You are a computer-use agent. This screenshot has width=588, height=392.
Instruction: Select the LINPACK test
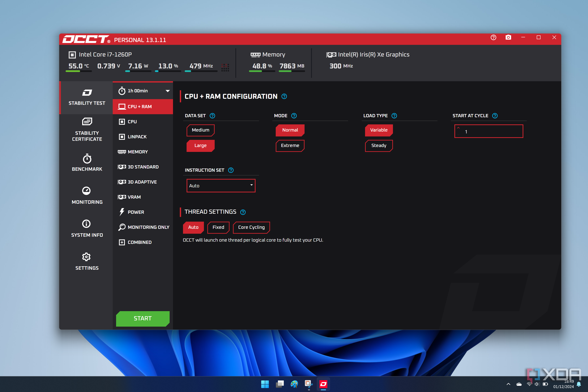pos(137,137)
